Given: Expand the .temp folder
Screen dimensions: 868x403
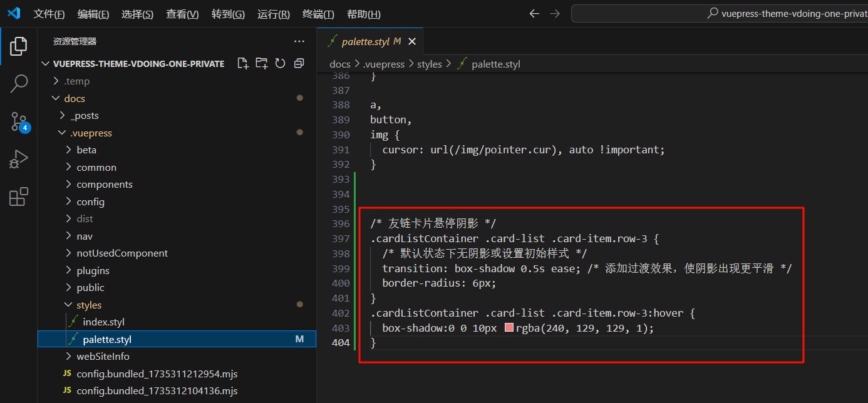Looking at the screenshot, I should tap(177, 81).
